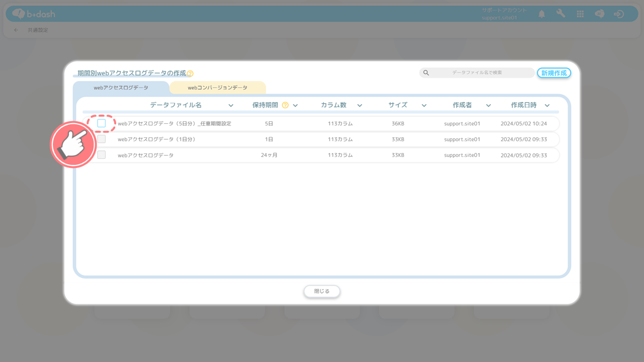The height and width of the screenshot is (362, 644).
Task: Expand the サイズ column sort chevron
Action: tap(424, 106)
